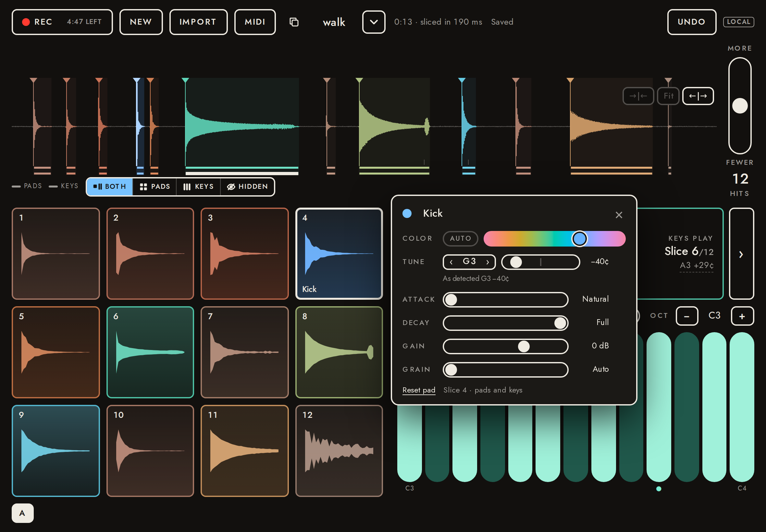Click the ATTACK slider
The image size is (766, 532).
505,300
